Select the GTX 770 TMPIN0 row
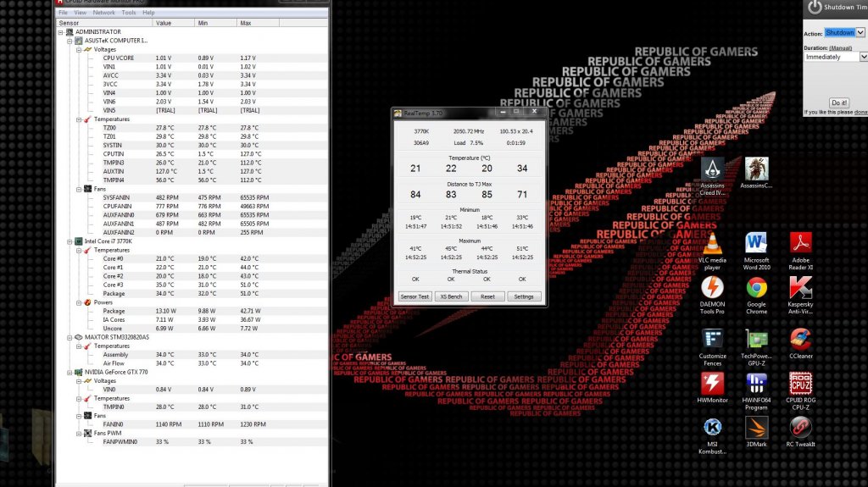This screenshot has width=868, height=487. tap(192, 407)
